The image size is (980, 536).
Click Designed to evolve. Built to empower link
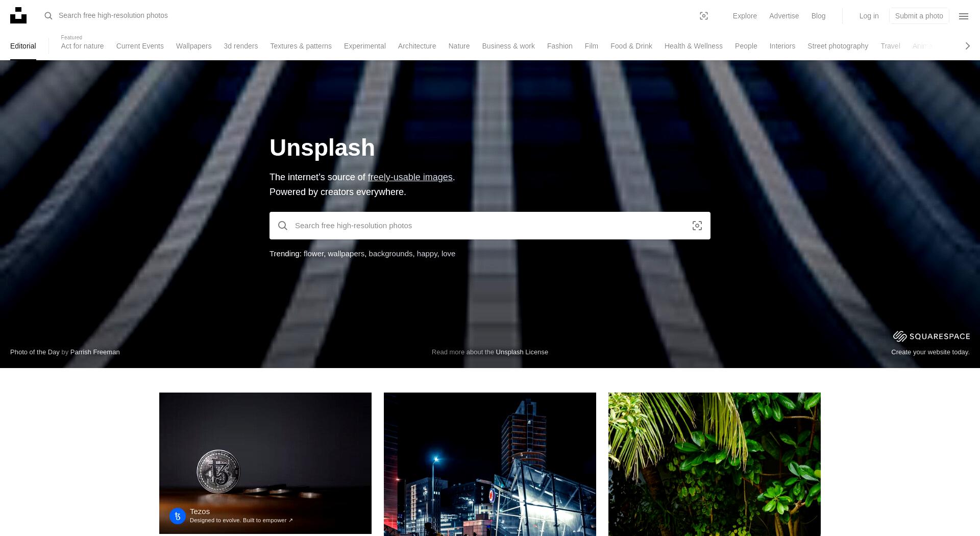[241, 521]
